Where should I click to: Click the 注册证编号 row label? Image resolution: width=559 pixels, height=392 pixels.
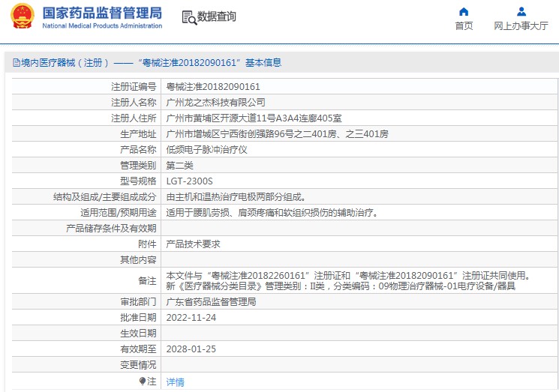(x=134, y=87)
